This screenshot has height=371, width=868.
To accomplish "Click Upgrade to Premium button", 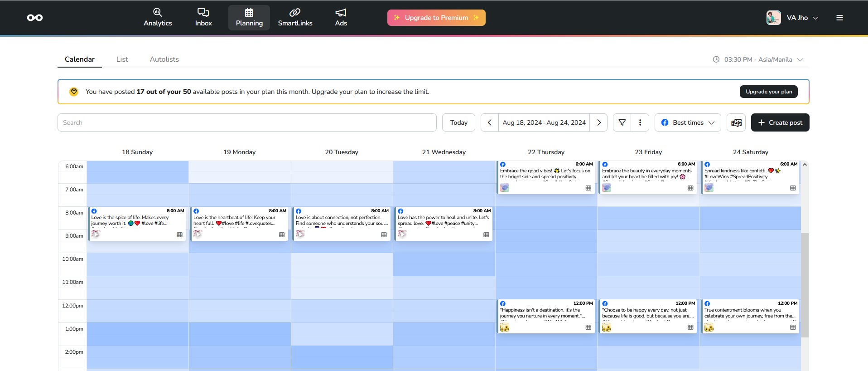I will [436, 18].
